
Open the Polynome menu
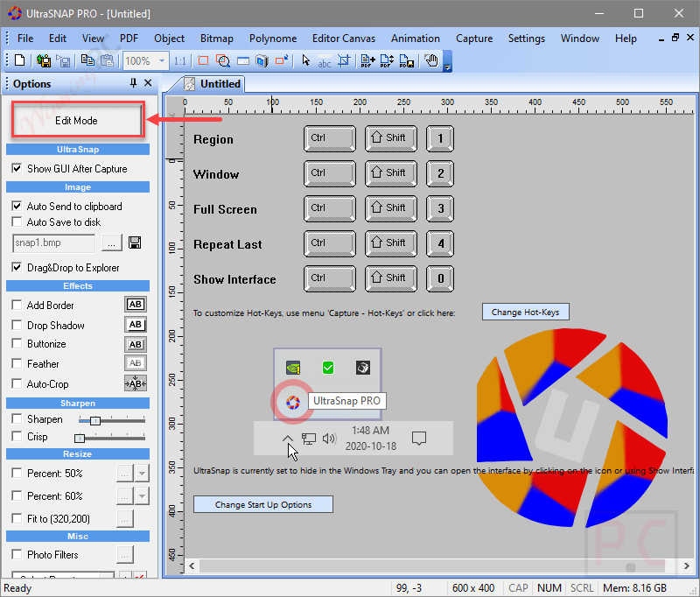[273, 39]
